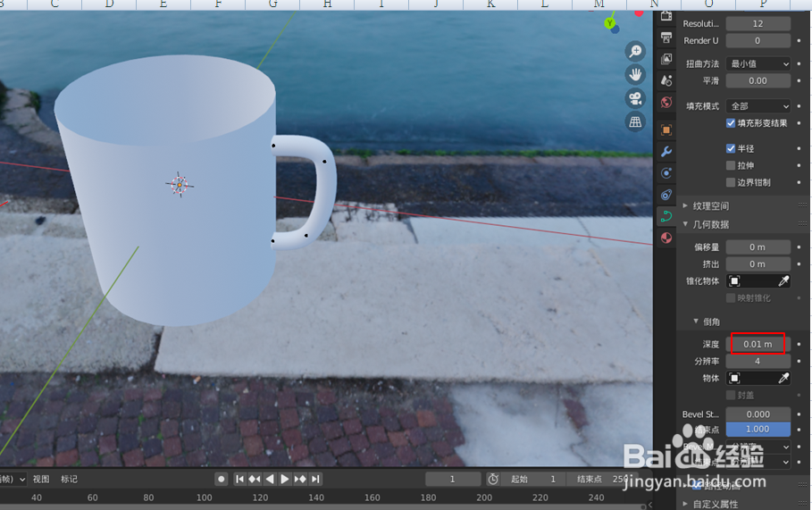
Task: Click the Resolution field showing 12
Action: click(x=758, y=24)
